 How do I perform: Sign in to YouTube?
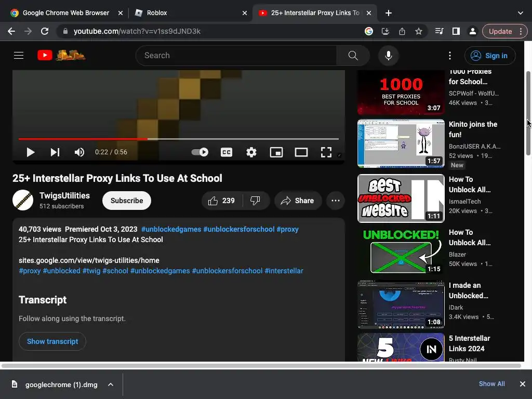click(490, 56)
